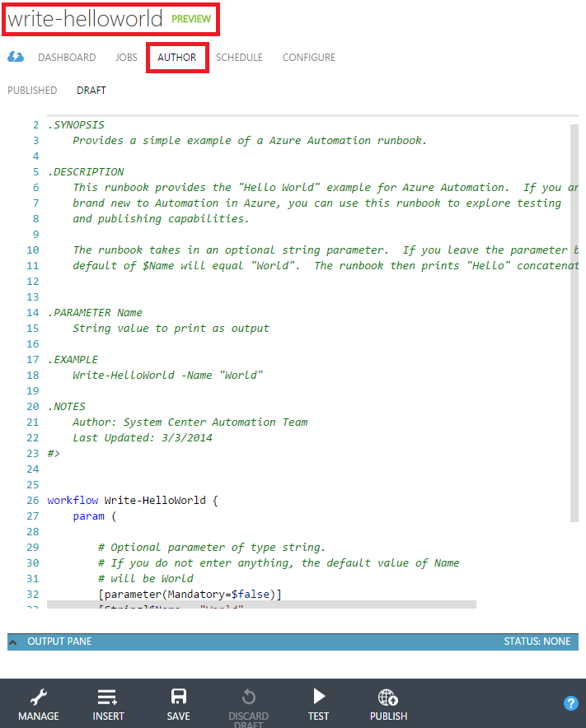The image size is (586, 728).
Task: Click the horizontal editor scrollbar
Action: coord(261,604)
